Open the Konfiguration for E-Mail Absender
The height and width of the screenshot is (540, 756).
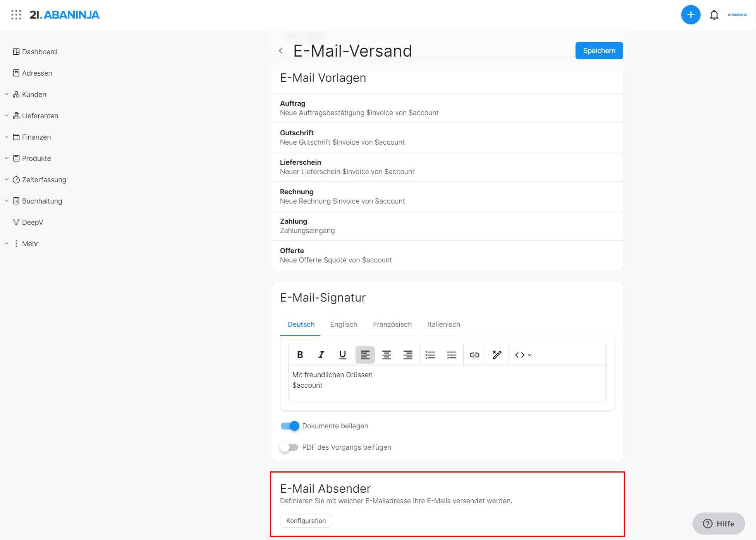306,521
